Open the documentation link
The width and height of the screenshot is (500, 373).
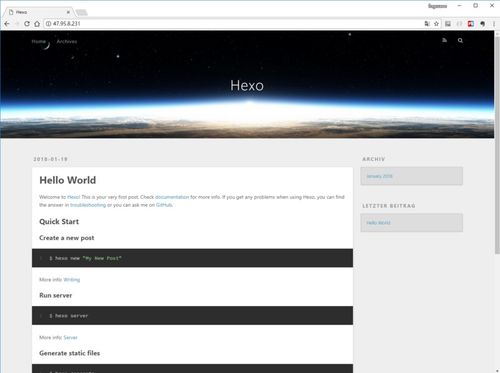(172, 197)
